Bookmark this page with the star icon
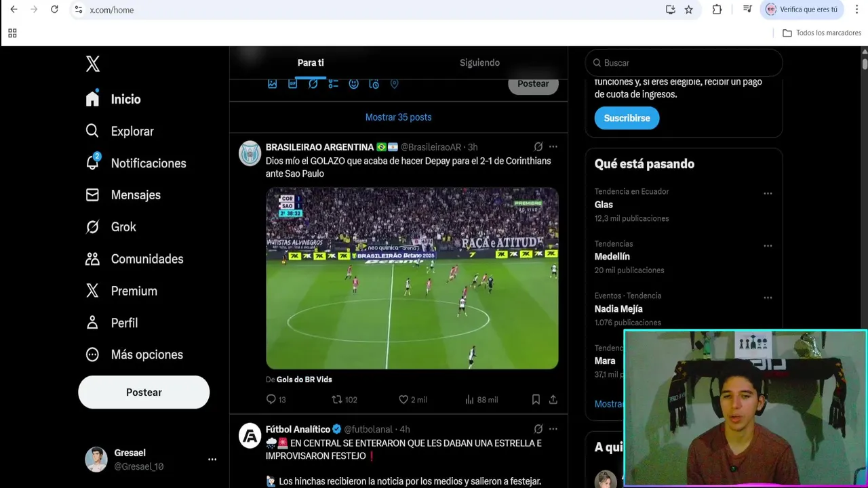Viewport: 868px width, 488px height. point(689,9)
